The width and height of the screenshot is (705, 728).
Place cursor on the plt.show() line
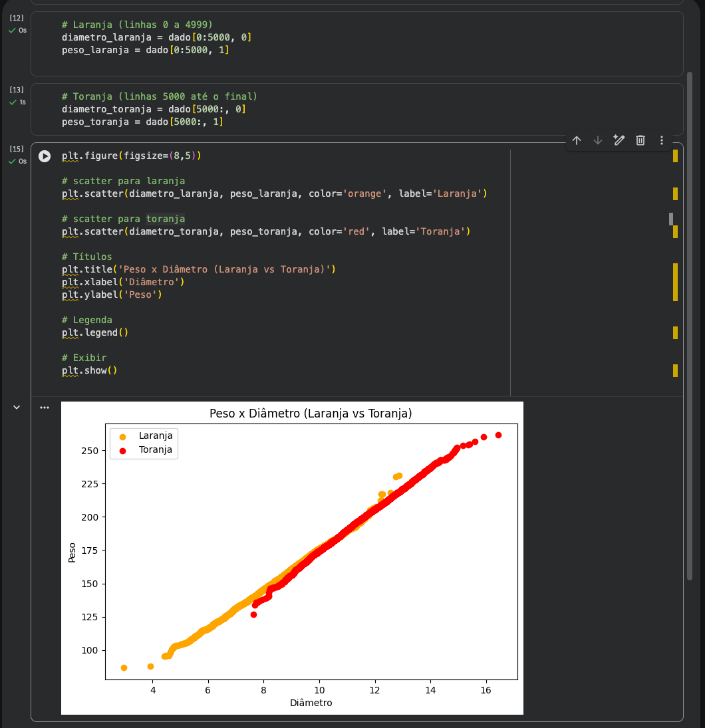(x=90, y=370)
